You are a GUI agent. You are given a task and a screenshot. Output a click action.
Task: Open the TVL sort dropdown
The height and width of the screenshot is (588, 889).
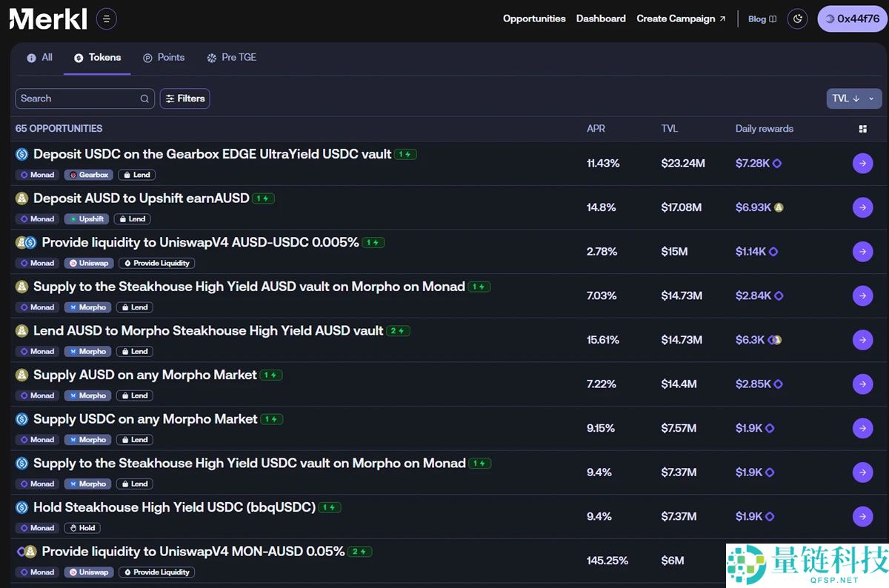[x=853, y=98]
